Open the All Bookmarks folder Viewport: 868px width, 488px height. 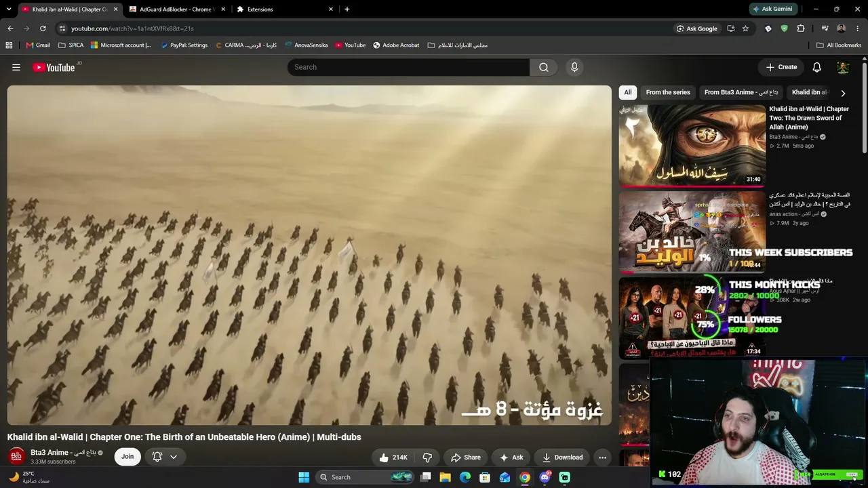pos(839,45)
